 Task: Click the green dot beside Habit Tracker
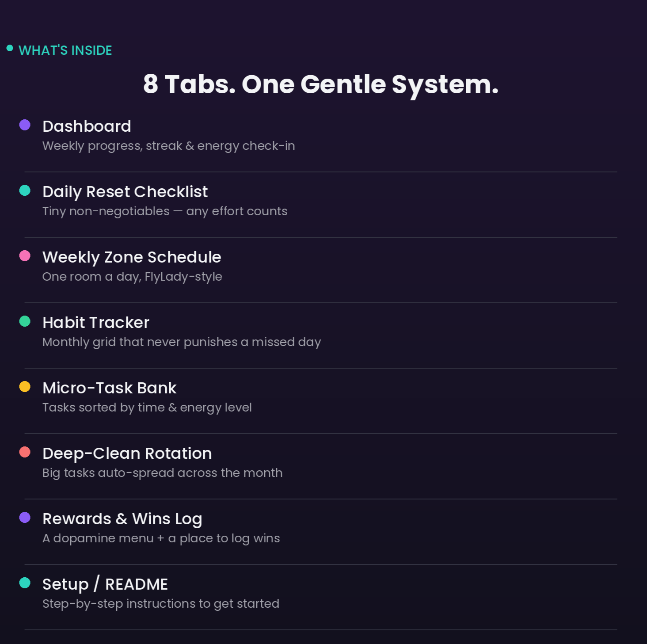pos(25,321)
